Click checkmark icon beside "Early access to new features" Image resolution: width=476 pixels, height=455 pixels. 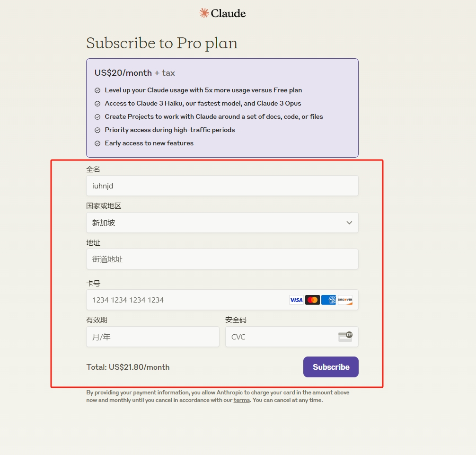[97, 143]
